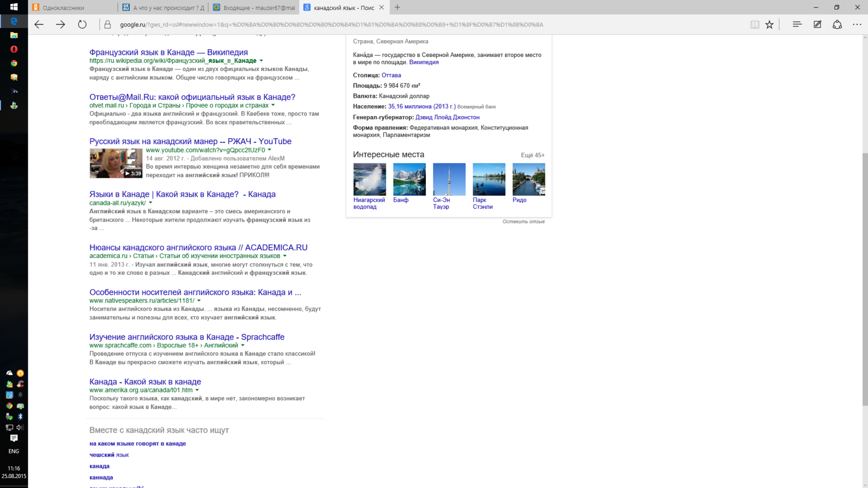Open 'Канада - Какой язык в канаде' result
868x488 pixels.
(x=145, y=382)
